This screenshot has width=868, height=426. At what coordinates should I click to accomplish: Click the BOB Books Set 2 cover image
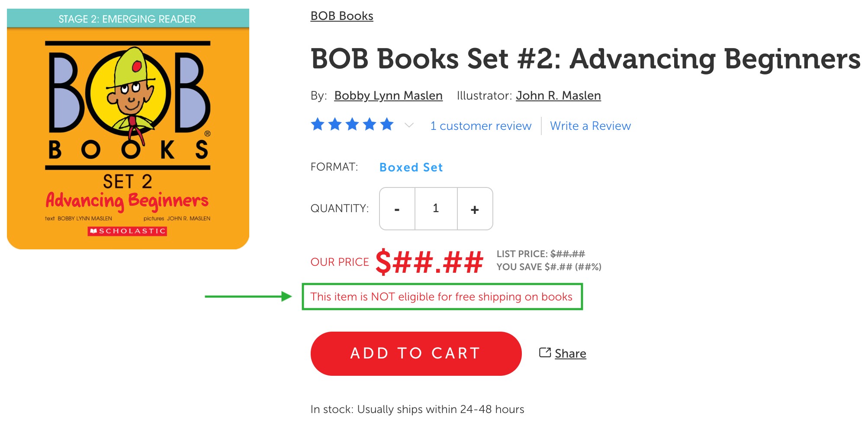click(x=128, y=130)
